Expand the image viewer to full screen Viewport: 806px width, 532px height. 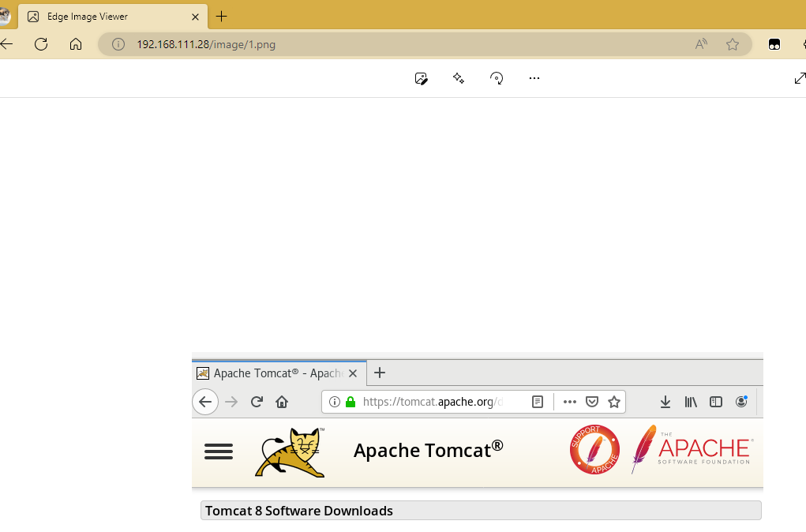800,78
